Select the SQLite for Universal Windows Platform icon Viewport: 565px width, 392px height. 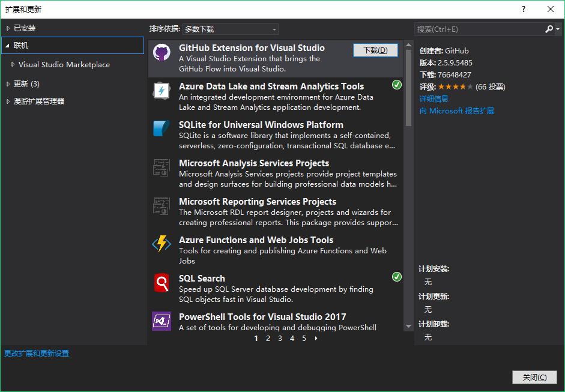(x=161, y=130)
